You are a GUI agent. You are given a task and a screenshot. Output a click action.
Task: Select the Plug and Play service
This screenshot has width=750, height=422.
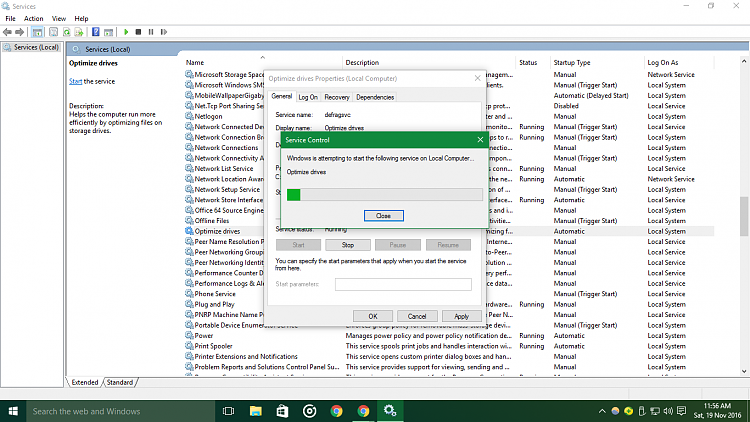coord(214,304)
